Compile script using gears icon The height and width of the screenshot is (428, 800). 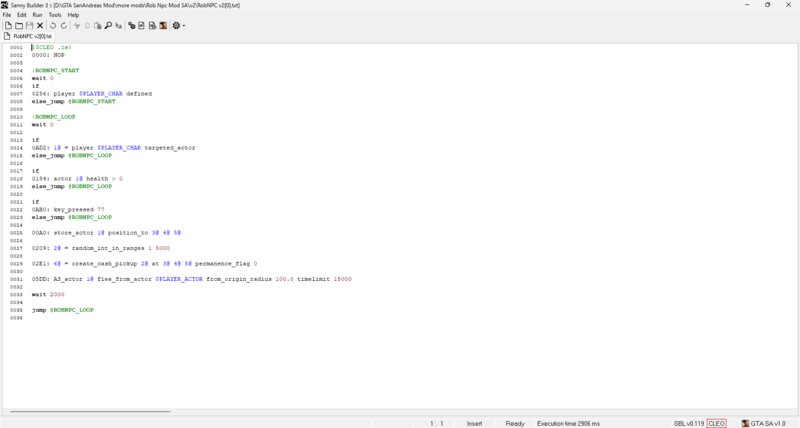click(x=132, y=26)
